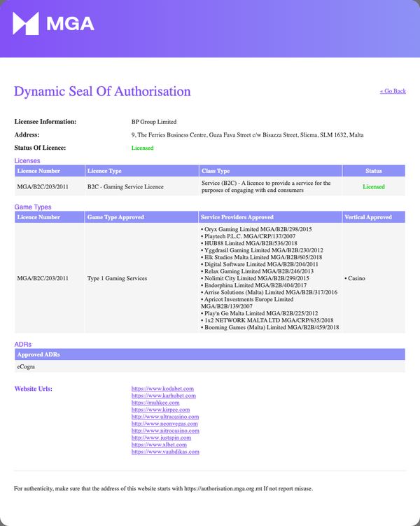The width and height of the screenshot is (420, 526).
Task: Click the green Licensed status in table
Action: coord(373,187)
